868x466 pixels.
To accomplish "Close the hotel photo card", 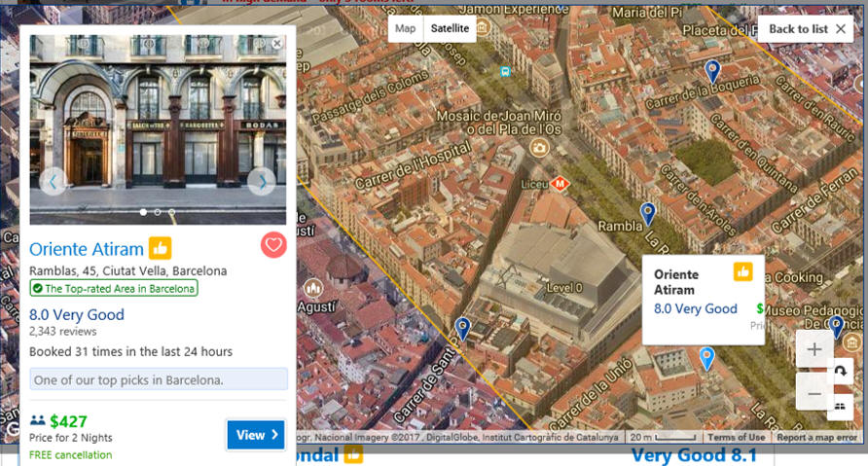I will [x=277, y=43].
